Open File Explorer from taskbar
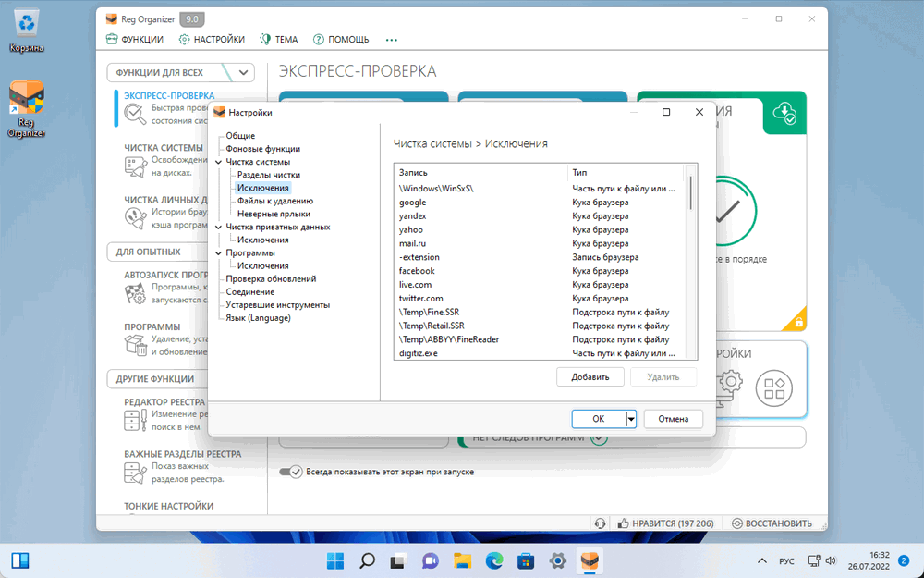Screen dimensions: 924x578 point(463,561)
